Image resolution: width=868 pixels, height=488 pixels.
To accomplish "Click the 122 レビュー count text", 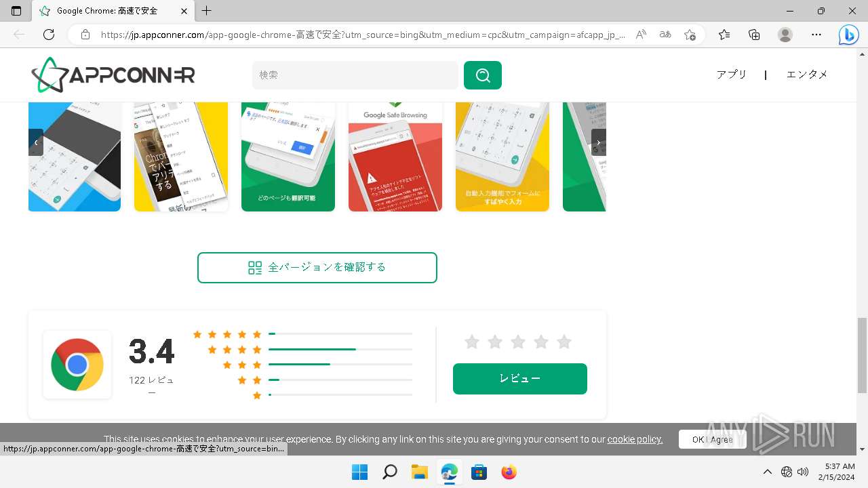I will tap(151, 386).
